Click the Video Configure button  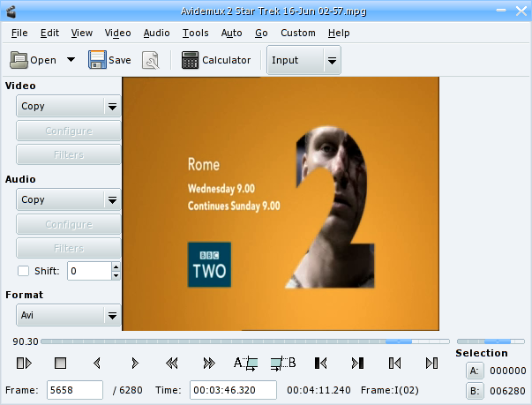(x=69, y=131)
